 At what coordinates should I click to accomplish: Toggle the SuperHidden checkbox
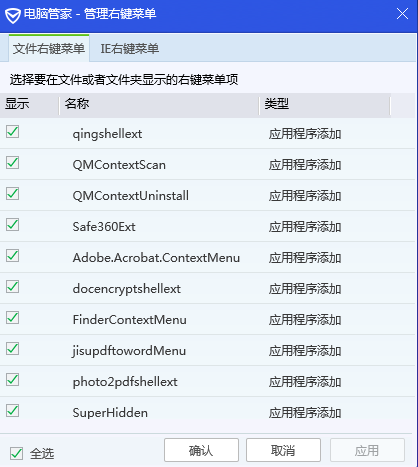[x=12, y=411]
